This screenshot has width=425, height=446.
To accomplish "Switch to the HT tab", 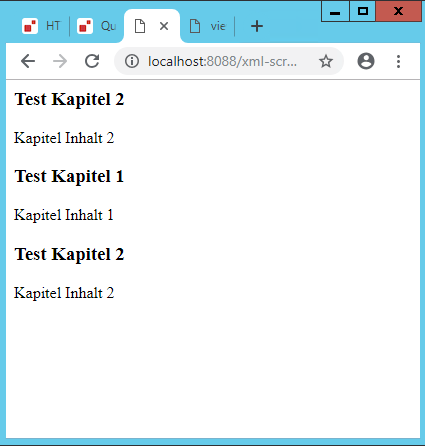I will click(x=41, y=26).
